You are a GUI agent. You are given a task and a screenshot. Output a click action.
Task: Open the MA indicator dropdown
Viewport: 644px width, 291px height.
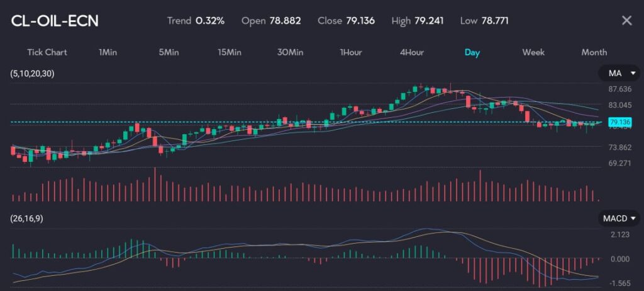[x=619, y=74]
